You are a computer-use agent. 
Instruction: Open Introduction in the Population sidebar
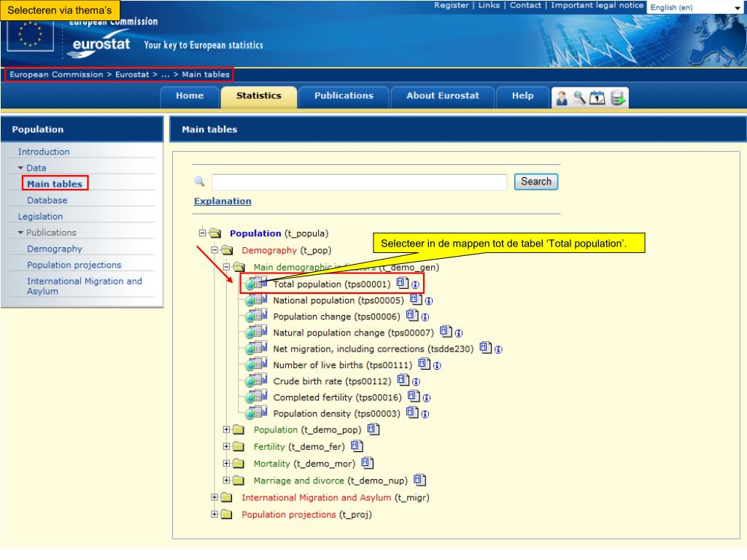point(44,152)
